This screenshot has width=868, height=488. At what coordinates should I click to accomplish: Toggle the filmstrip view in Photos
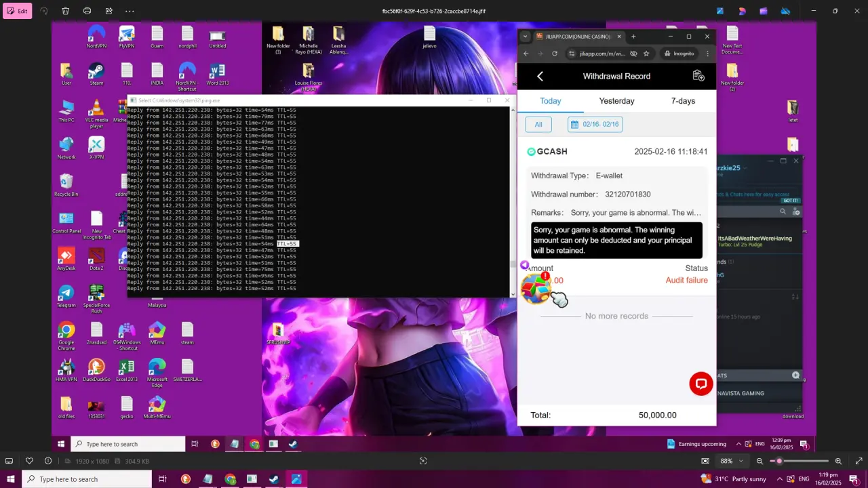pos(9,461)
